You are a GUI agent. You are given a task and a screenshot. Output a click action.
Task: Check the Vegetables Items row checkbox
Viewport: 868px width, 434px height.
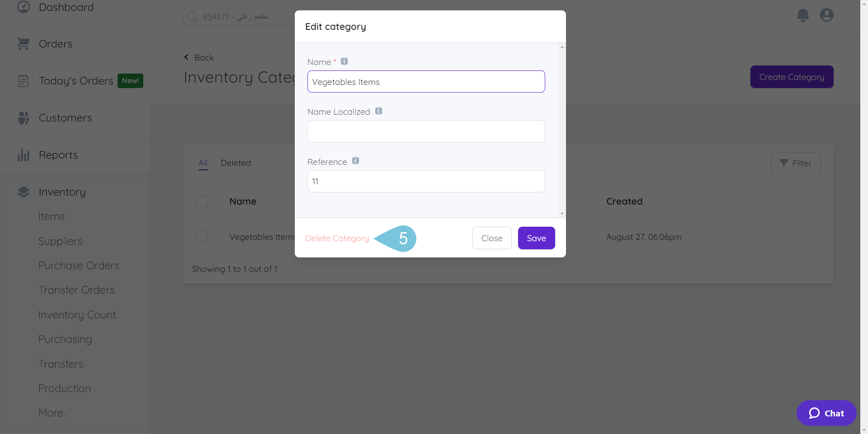coord(202,236)
